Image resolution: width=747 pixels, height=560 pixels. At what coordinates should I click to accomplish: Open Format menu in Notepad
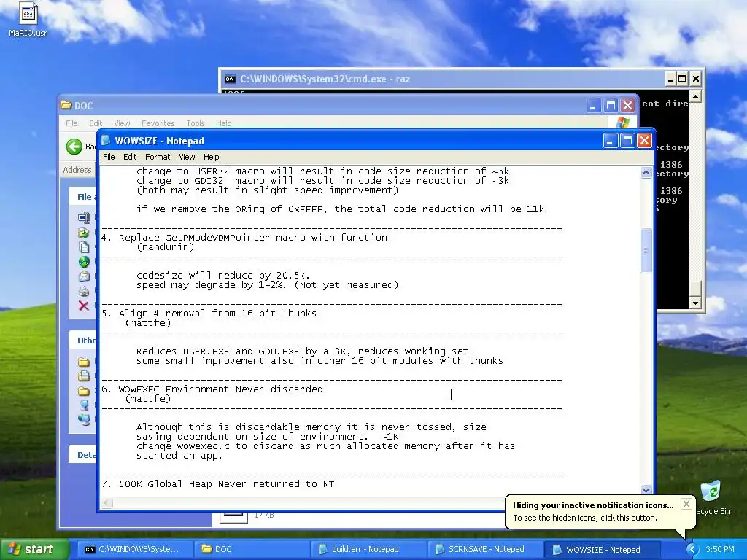pyautogui.click(x=158, y=157)
